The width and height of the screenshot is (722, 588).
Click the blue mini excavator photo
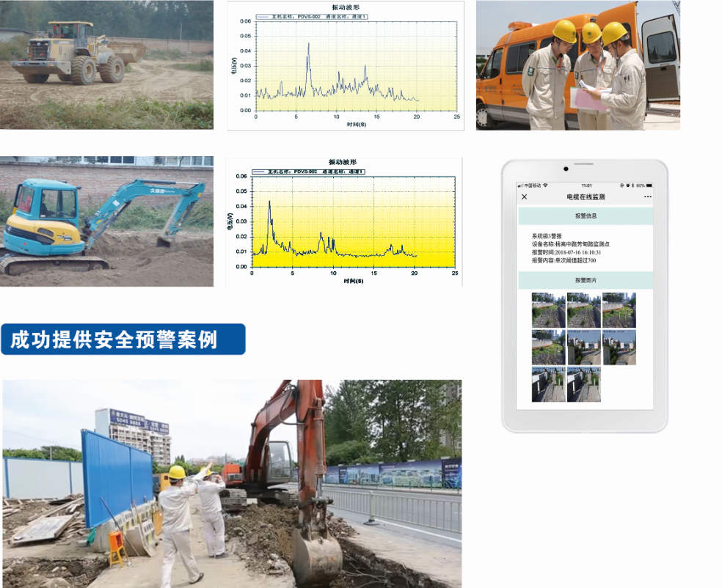click(x=106, y=221)
